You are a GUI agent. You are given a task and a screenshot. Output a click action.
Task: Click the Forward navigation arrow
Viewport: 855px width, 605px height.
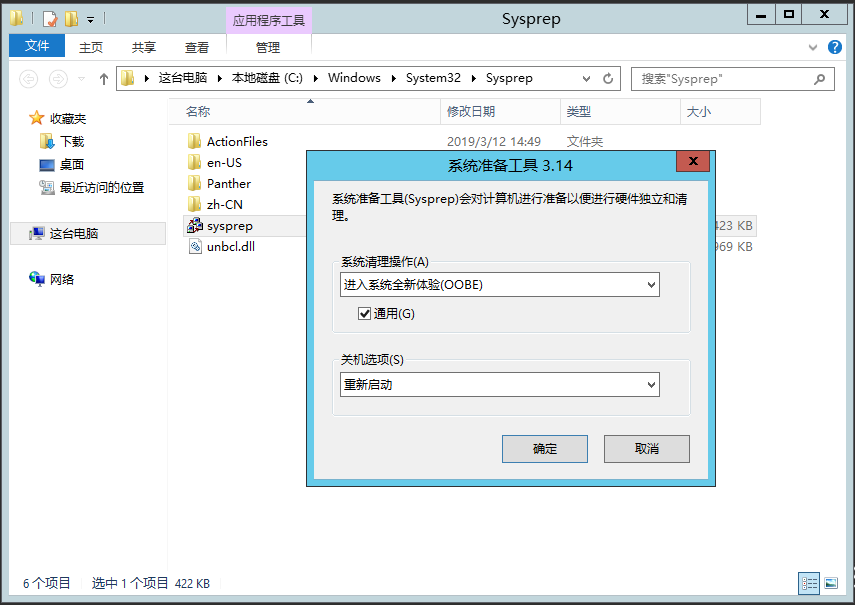click(x=58, y=79)
